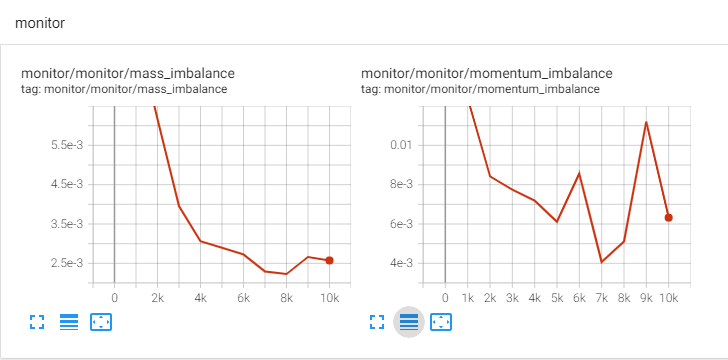Viewport: 728px width, 360px height.
Task: Click the mass_imbalance chart title
Action: click(128, 73)
